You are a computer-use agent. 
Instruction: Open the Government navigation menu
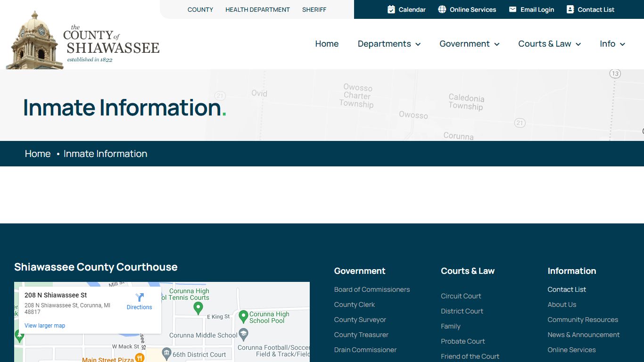pos(469,44)
